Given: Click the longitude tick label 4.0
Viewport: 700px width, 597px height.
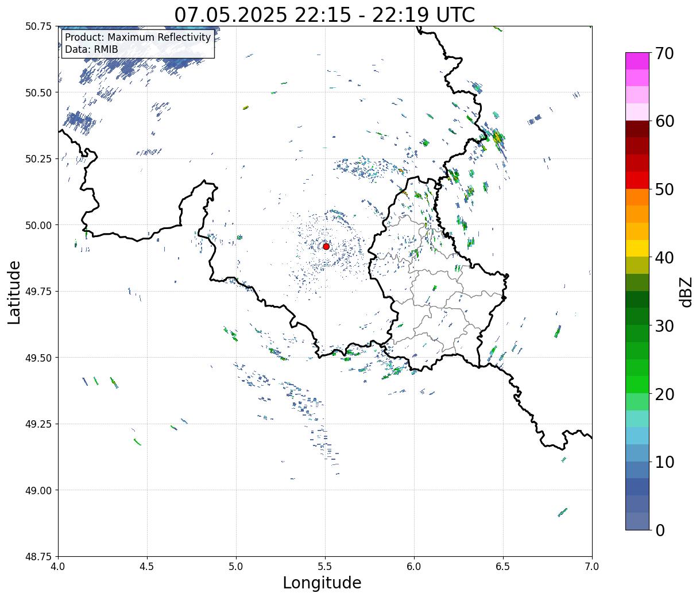Looking at the screenshot, I should click(58, 567).
